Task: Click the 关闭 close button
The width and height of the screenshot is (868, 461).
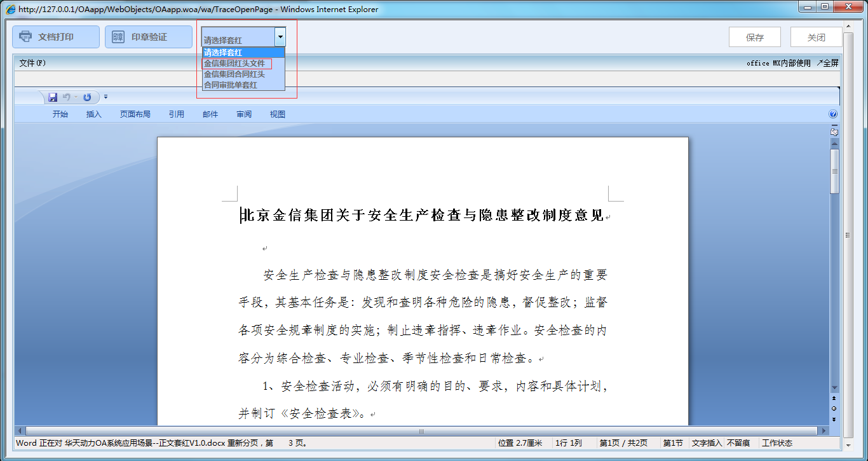Action: coord(816,37)
